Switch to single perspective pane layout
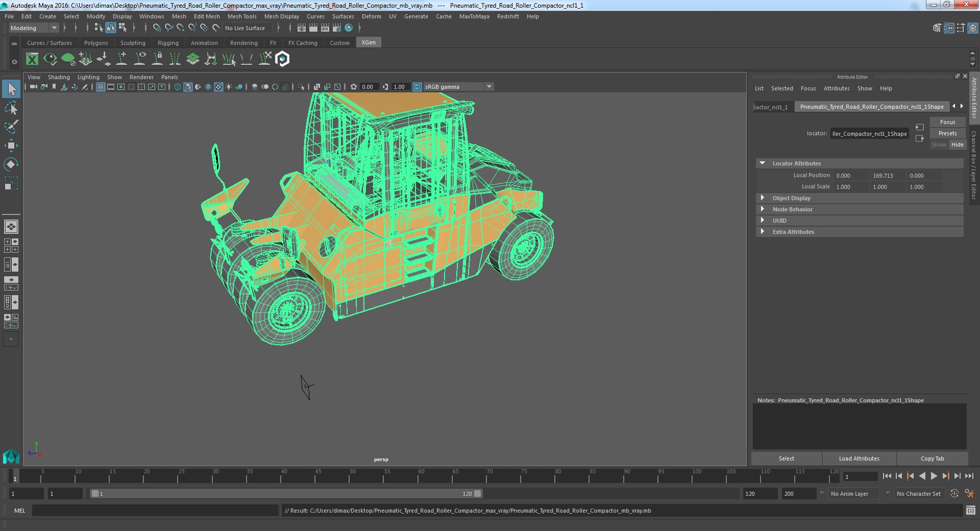980x531 pixels. [11, 227]
